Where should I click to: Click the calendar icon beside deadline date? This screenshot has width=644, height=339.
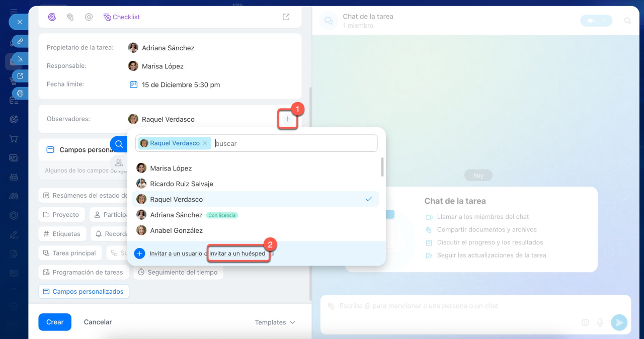133,84
